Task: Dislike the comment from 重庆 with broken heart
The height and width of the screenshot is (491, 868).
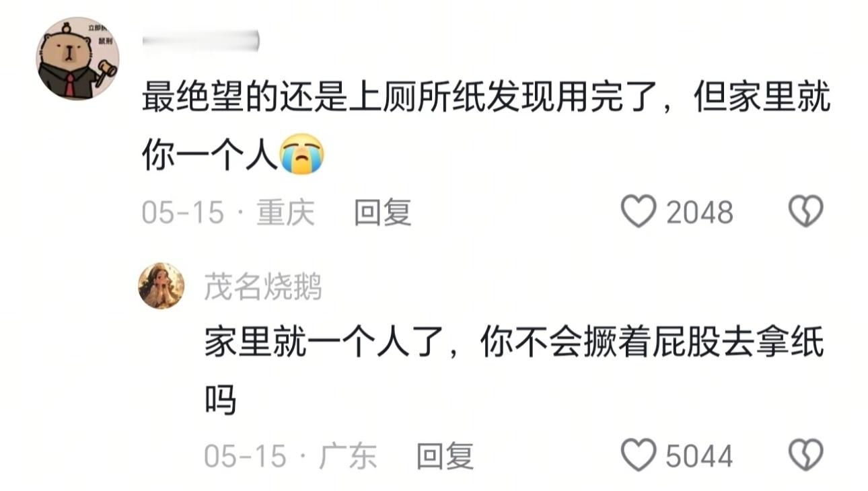Action: 805,213
